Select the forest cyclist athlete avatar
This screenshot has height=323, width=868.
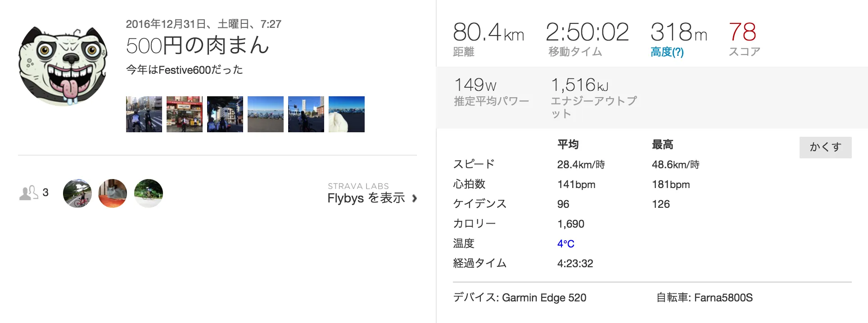click(148, 193)
